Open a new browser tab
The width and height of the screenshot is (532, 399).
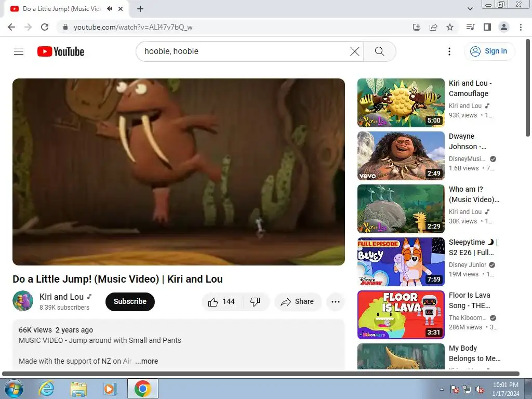140,9
